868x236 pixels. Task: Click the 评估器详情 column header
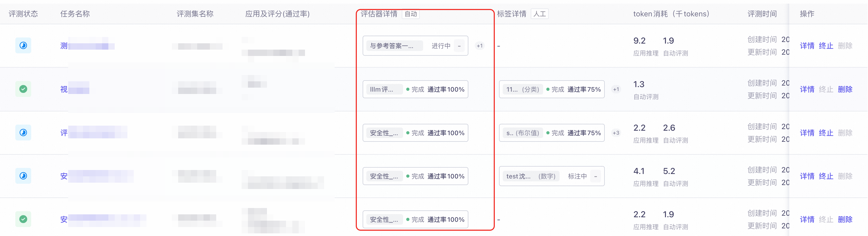(379, 14)
